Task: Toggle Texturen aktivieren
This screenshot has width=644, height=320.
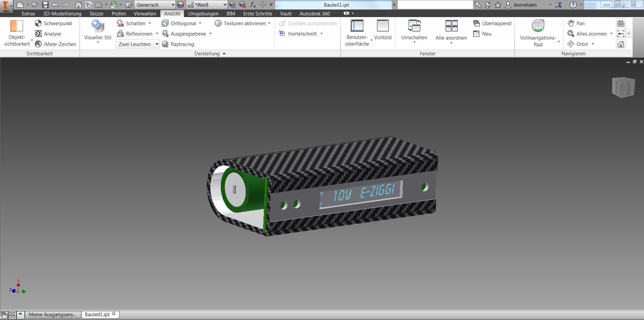Action: point(240,23)
